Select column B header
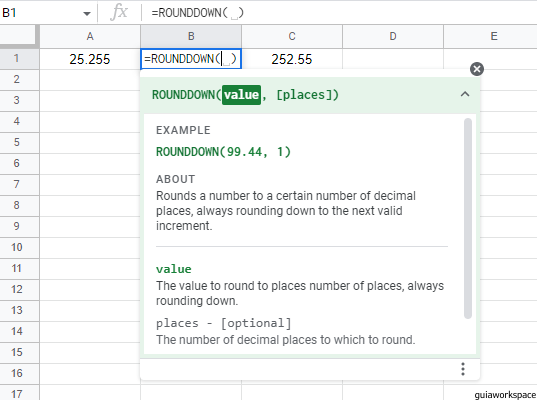This screenshot has height=400, width=537. click(x=191, y=36)
